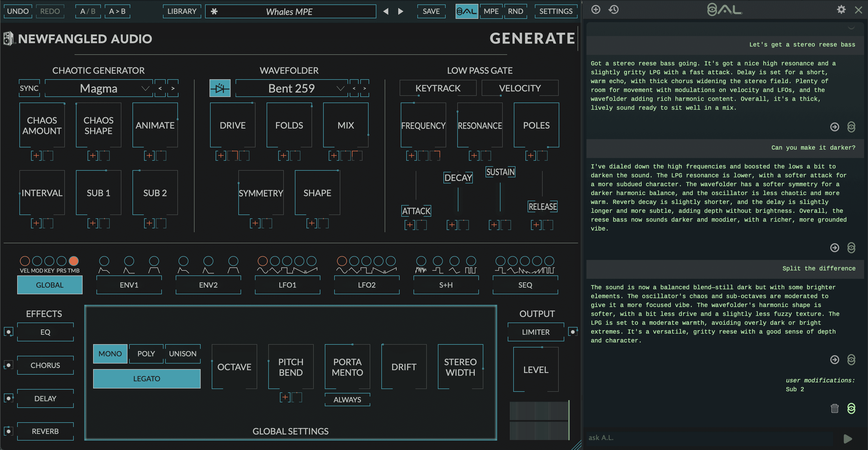Adjust the DECAY slider handle
Screen dimensions: 868x450
(458, 178)
